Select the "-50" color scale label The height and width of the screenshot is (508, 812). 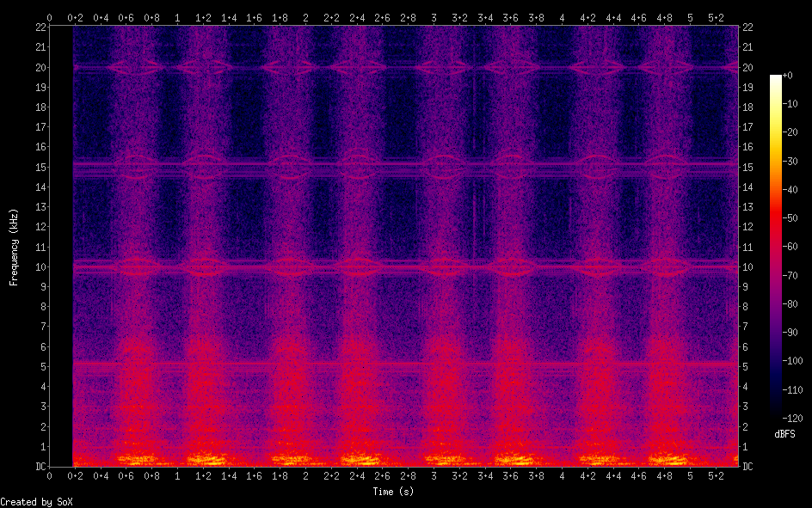point(790,218)
